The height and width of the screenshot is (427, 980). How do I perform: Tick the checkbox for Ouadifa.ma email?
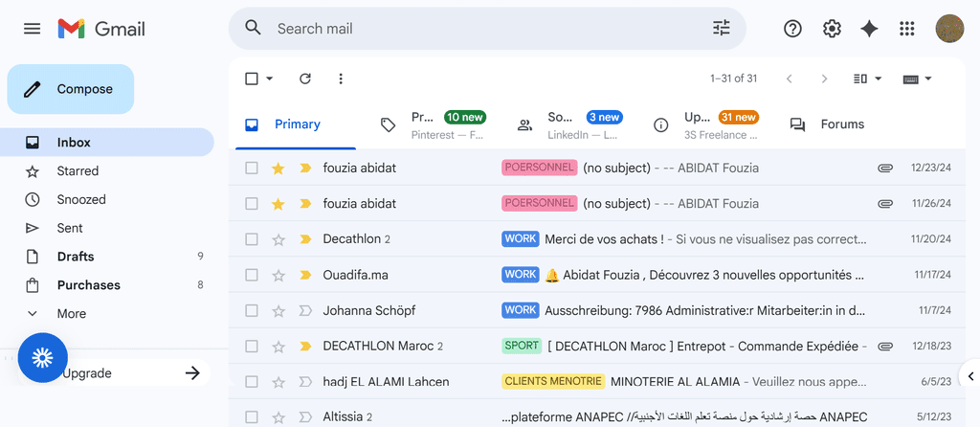(x=252, y=275)
